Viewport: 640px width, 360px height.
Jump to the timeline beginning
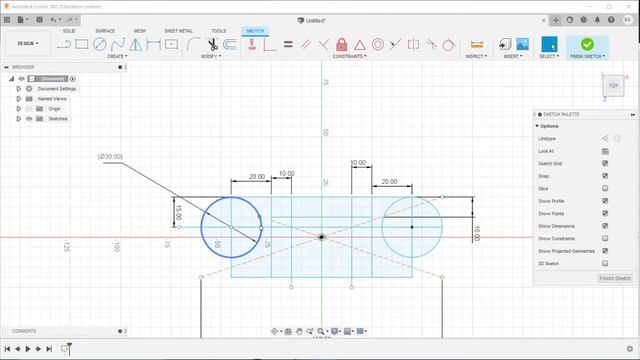pyautogui.click(x=7, y=349)
